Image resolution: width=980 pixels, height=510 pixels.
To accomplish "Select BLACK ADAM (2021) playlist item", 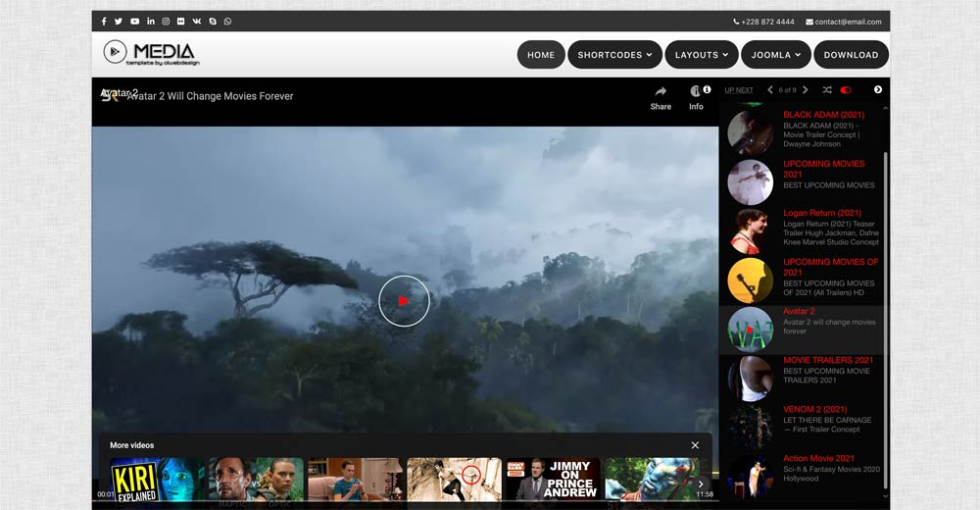I will coord(802,130).
